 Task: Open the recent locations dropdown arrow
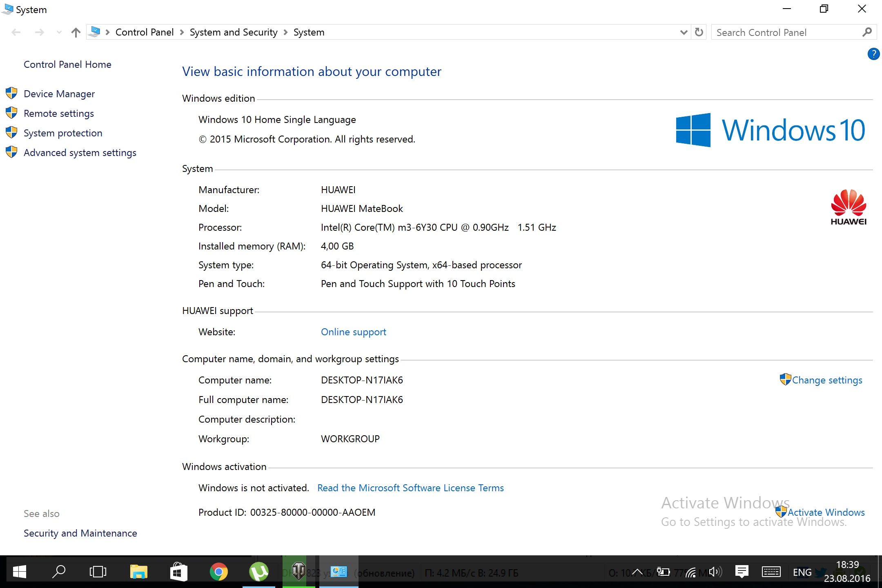click(59, 32)
